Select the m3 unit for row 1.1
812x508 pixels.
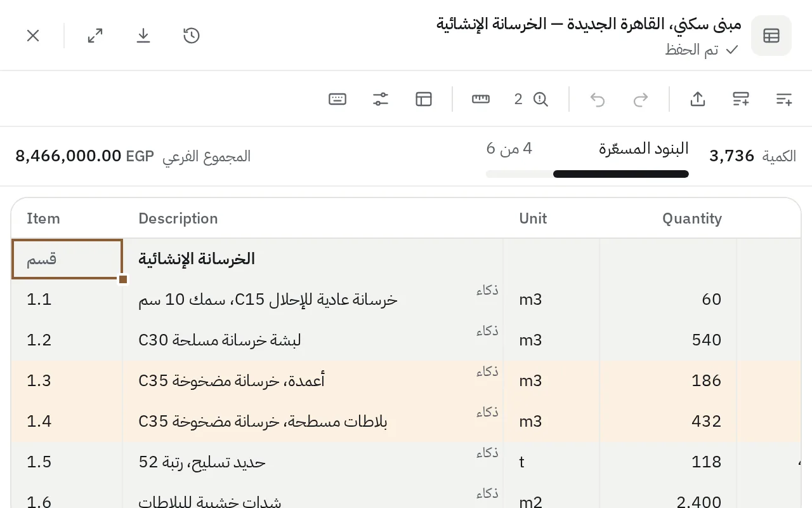pos(551,300)
